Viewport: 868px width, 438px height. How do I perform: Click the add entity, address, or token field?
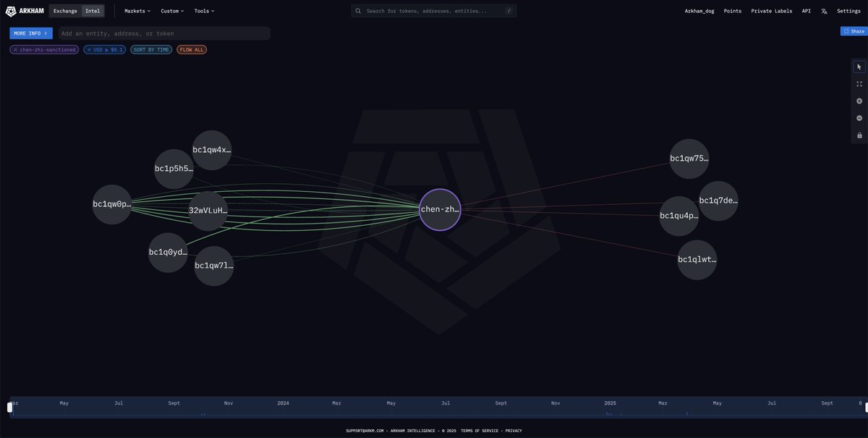click(164, 33)
